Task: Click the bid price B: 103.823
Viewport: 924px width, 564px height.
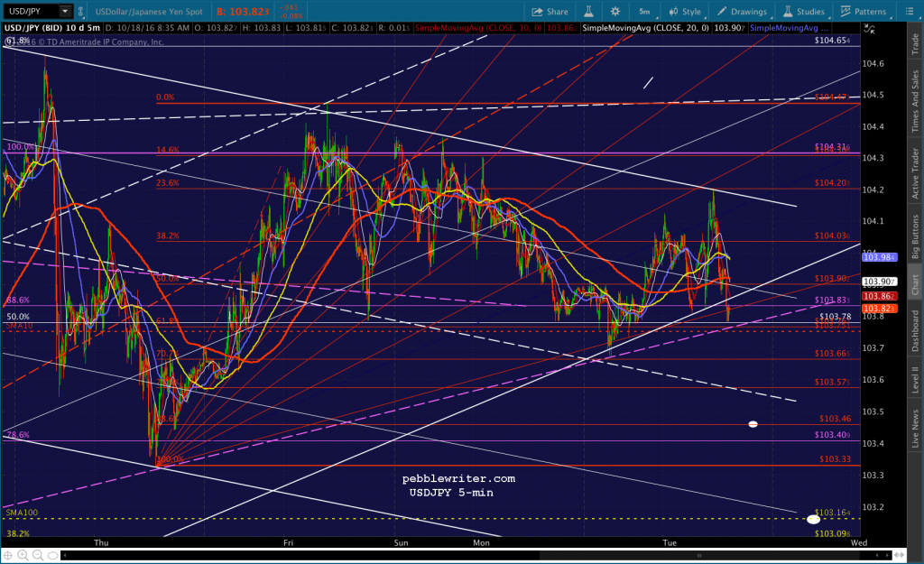Action: [243, 11]
